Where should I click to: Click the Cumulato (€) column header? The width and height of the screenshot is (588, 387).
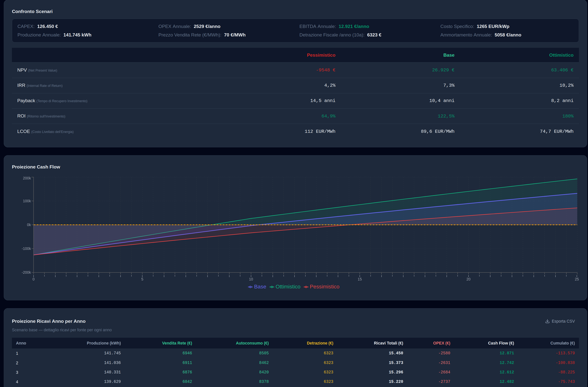point(562,343)
